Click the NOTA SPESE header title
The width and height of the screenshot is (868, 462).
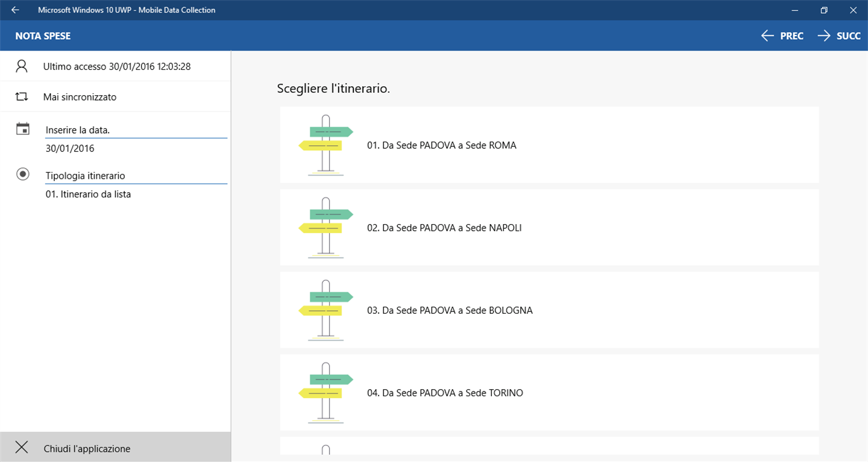(x=43, y=36)
